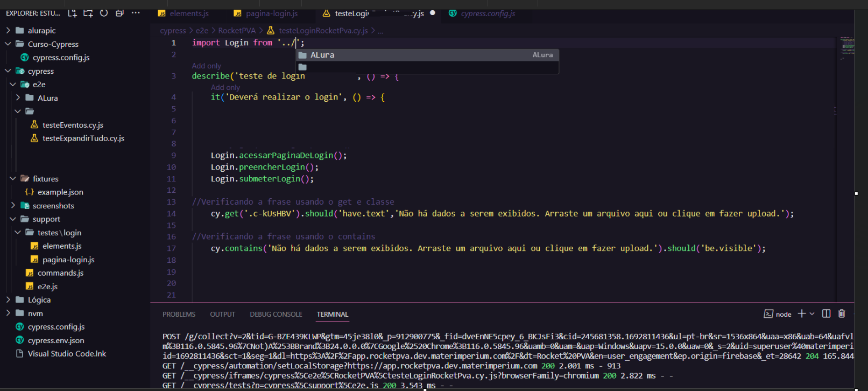Open the DEBUG CONSOLE panel tab
The height and width of the screenshot is (391, 868).
click(x=276, y=314)
